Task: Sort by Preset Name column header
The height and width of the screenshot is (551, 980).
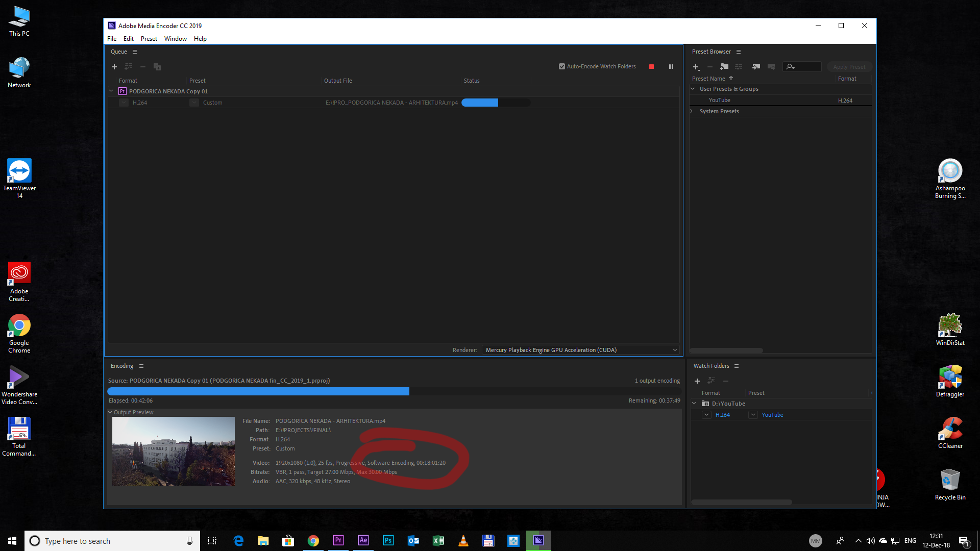Action: click(x=708, y=79)
